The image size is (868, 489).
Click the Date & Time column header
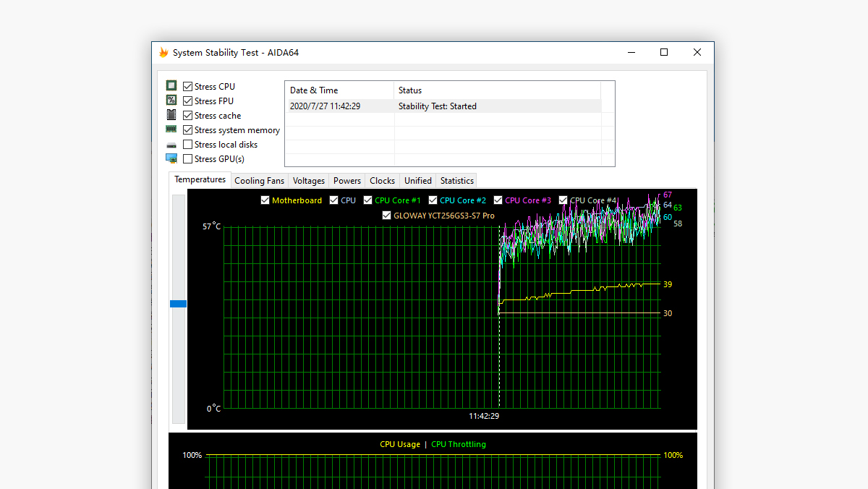pyautogui.click(x=314, y=90)
